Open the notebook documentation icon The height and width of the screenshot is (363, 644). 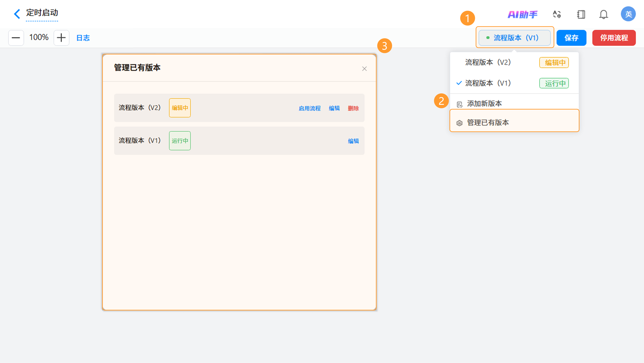(581, 14)
